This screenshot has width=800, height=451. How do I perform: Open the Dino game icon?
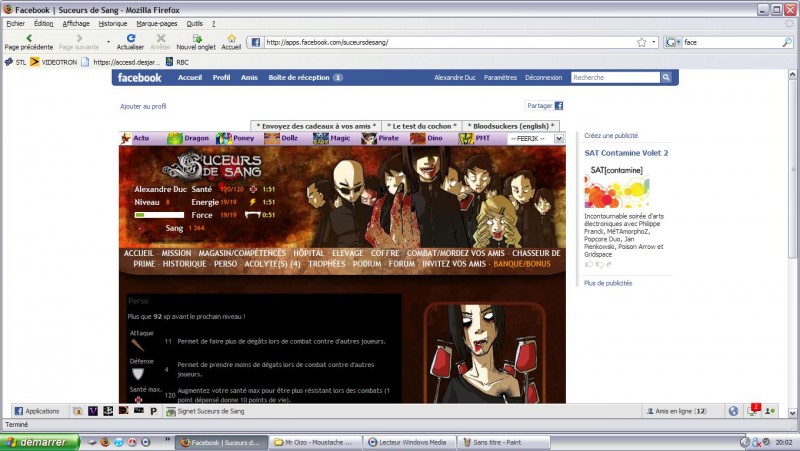[x=417, y=138]
